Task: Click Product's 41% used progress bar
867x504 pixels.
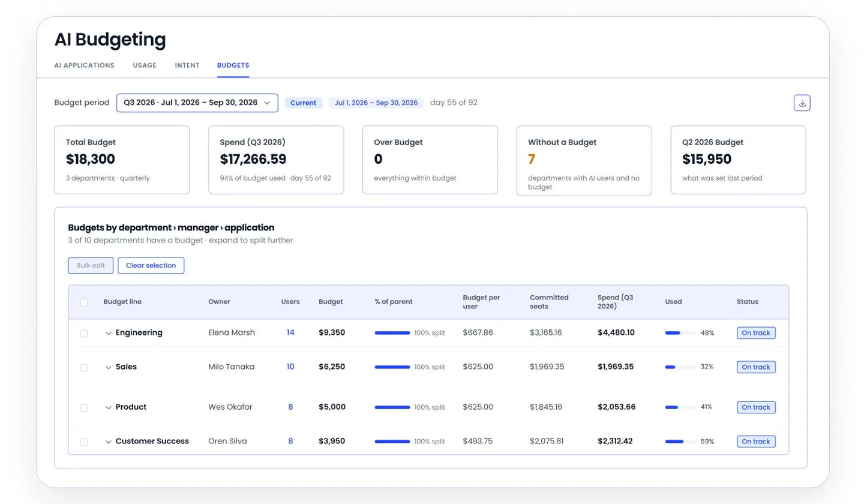Action: [x=680, y=407]
